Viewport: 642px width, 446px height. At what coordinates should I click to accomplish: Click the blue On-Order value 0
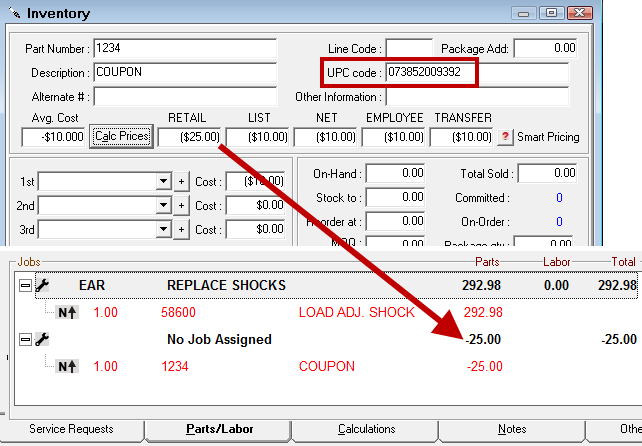[559, 222]
